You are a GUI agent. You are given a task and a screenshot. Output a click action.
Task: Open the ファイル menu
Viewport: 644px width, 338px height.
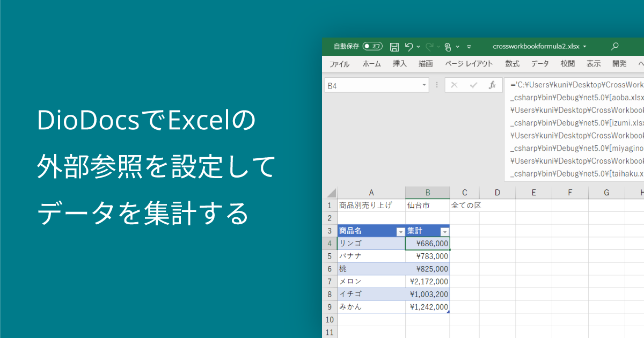(339, 63)
